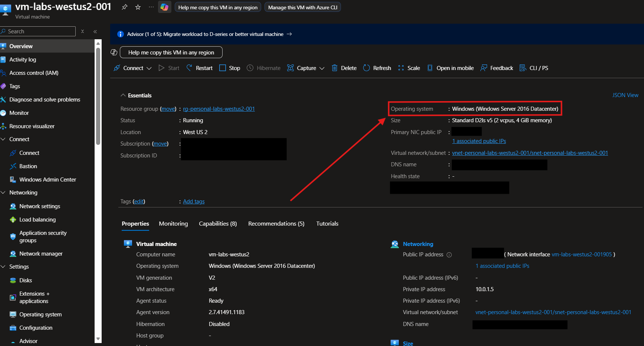Collapse the Essentials section

[123, 96]
